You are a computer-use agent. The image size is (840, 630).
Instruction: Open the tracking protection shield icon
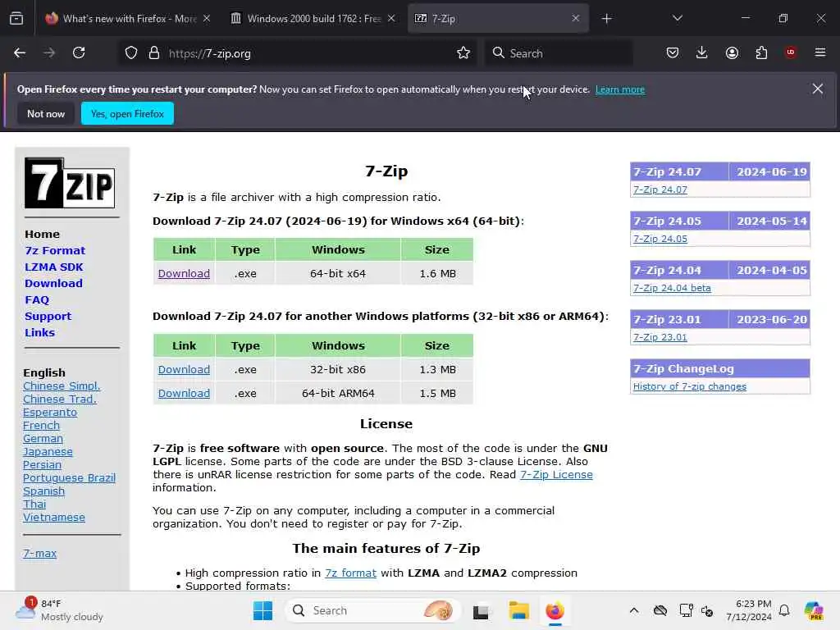(x=131, y=53)
